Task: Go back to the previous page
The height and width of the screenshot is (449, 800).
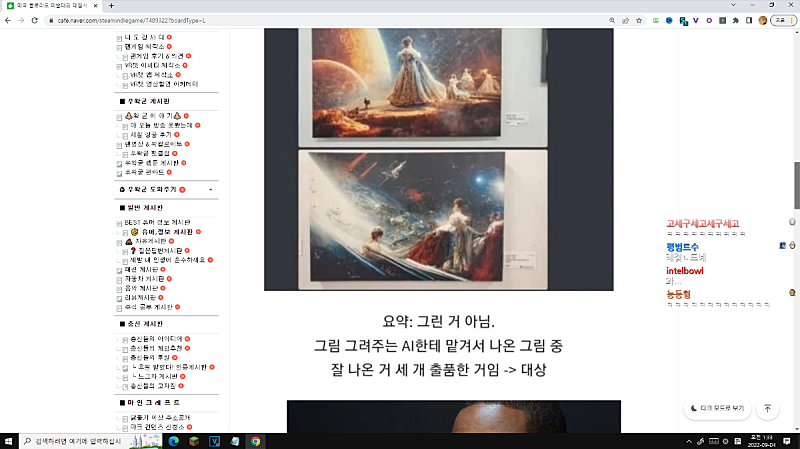Action: (x=8, y=20)
